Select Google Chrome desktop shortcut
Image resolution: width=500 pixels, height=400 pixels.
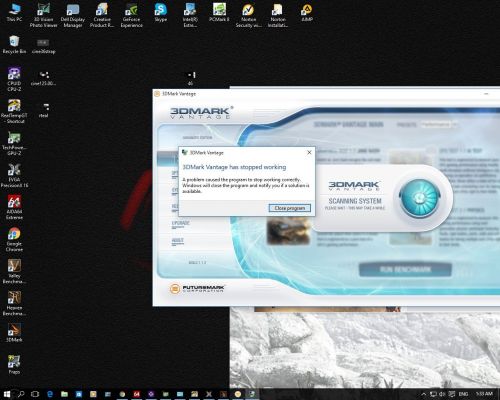(x=14, y=239)
